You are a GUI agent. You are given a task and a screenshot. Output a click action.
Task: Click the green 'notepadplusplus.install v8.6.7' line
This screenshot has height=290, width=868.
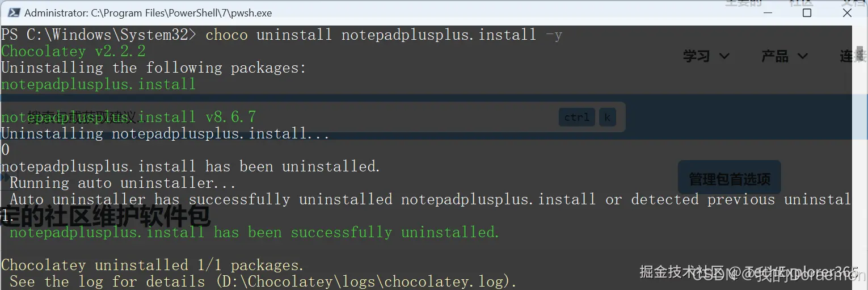(128, 117)
